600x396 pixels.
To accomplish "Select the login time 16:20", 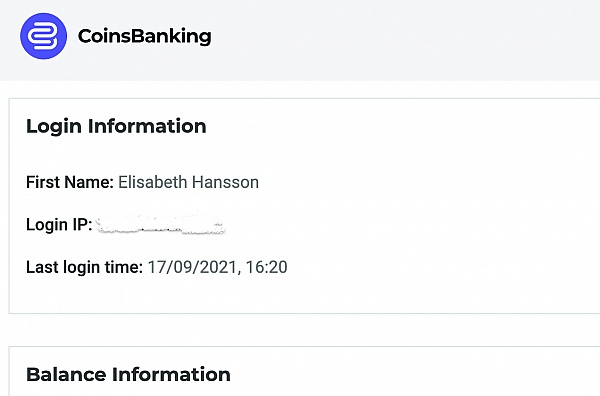I will 266,267.
